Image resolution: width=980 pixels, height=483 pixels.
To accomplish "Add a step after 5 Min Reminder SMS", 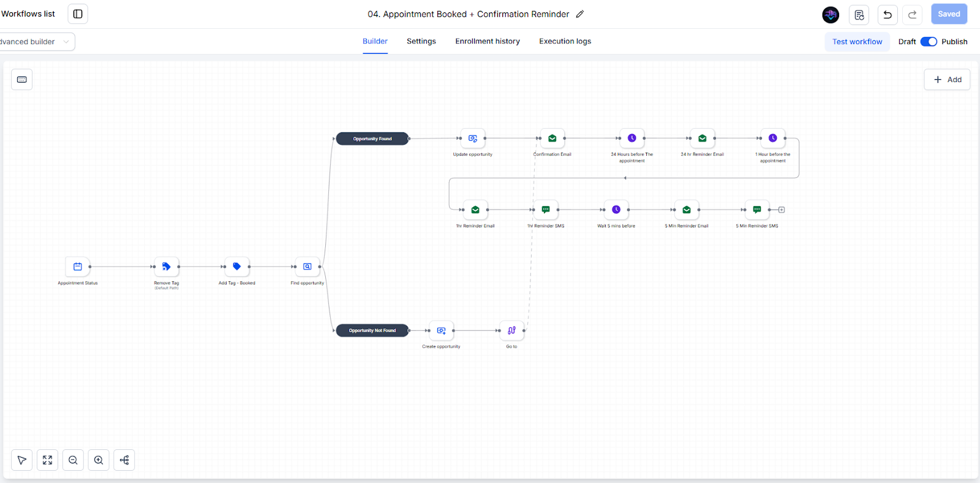I will click(782, 210).
